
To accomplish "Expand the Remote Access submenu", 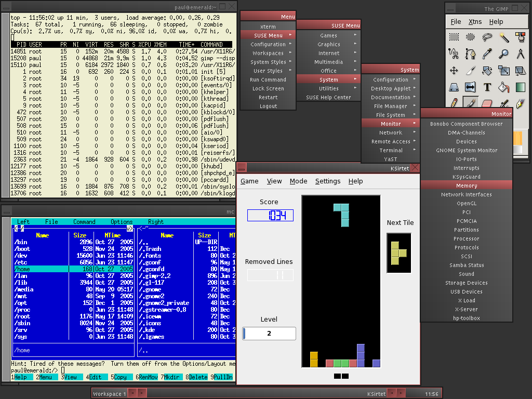I will pos(391,141).
